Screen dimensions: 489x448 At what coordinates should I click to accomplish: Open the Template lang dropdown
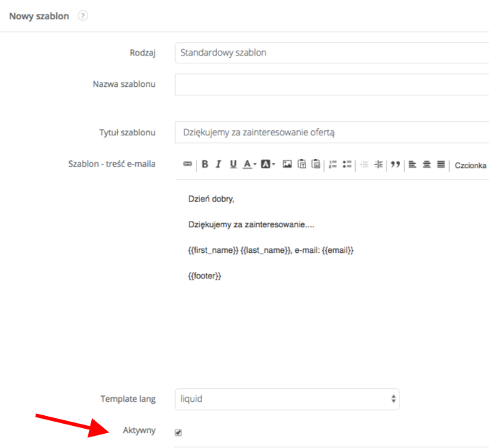click(288, 399)
